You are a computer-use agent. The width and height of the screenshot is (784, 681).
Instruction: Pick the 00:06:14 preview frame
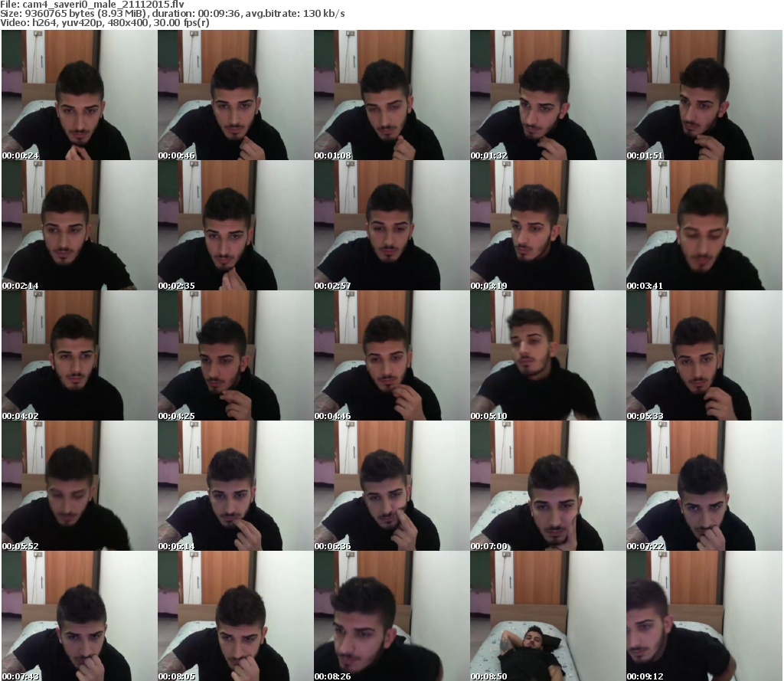[236, 486]
